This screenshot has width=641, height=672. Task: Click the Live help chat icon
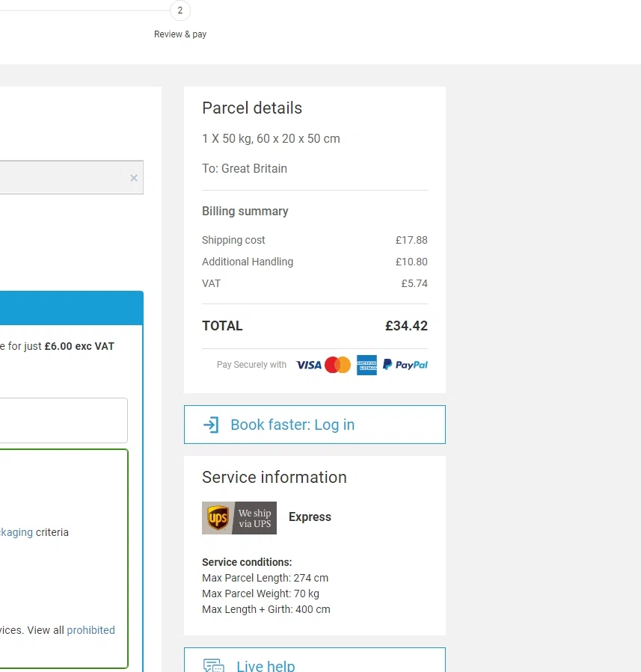click(213, 665)
